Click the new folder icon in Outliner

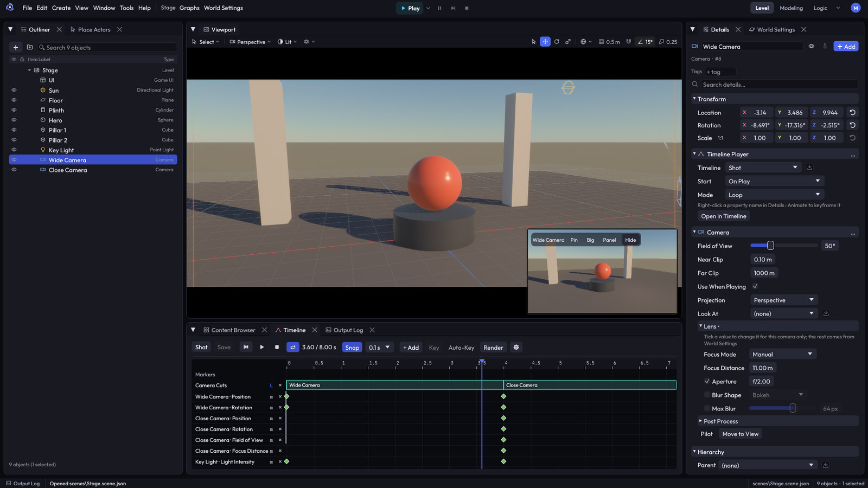[x=30, y=47]
